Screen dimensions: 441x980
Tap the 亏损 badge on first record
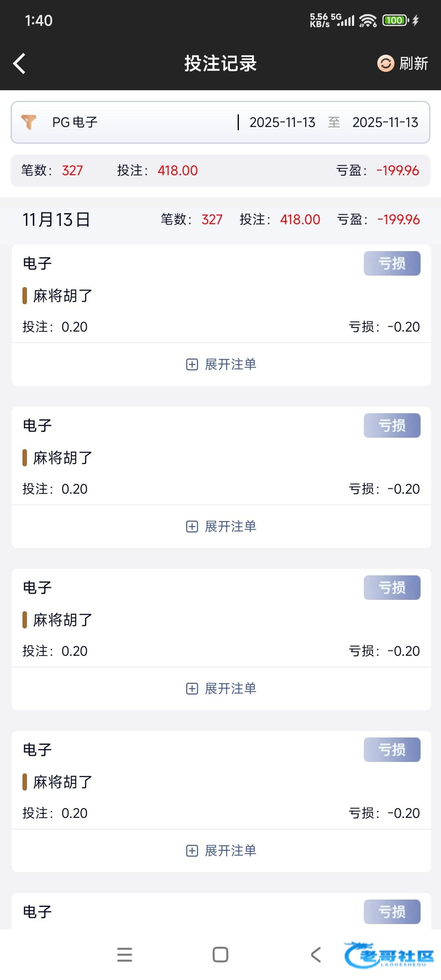[392, 263]
